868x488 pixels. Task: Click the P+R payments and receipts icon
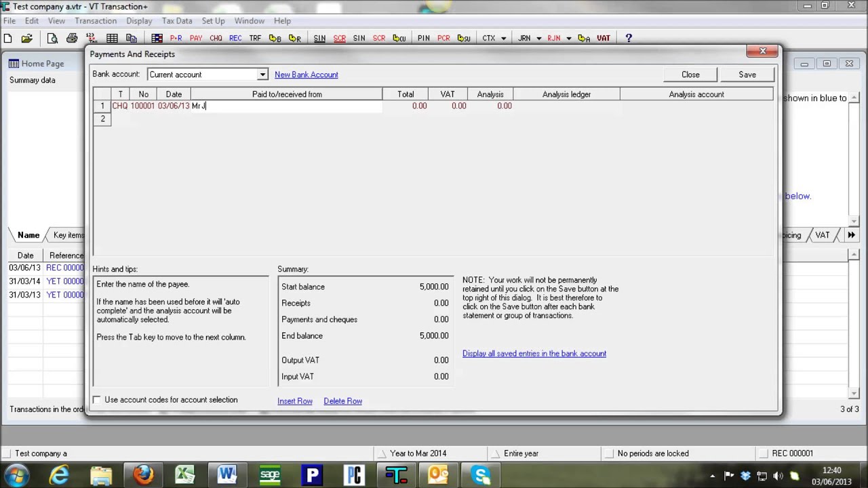click(176, 39)
